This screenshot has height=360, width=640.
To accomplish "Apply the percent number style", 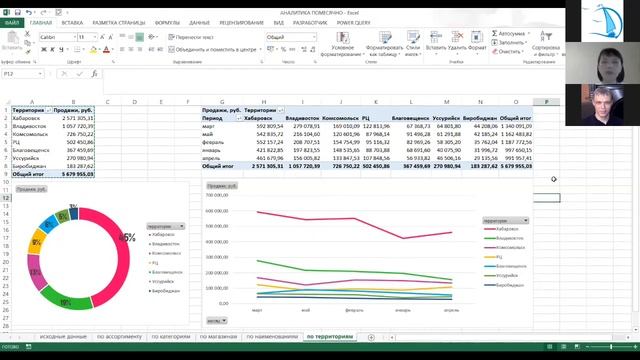I will (283, 49).
